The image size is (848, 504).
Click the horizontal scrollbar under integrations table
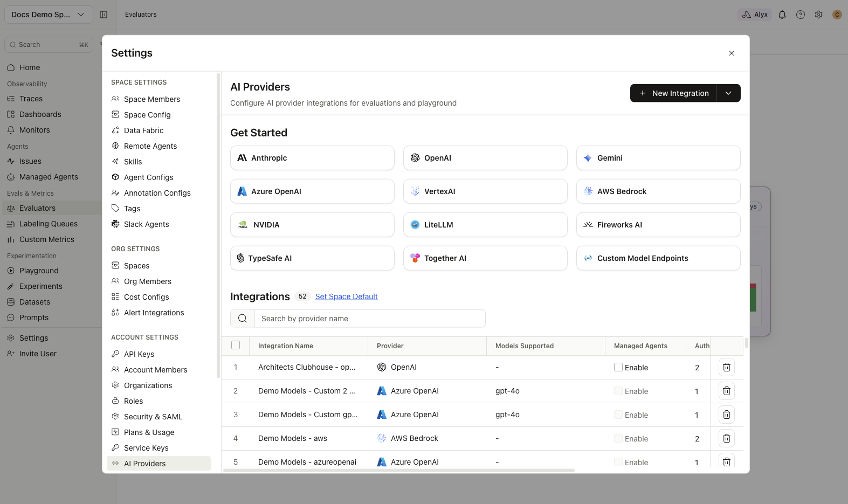[x=399, y=470]
